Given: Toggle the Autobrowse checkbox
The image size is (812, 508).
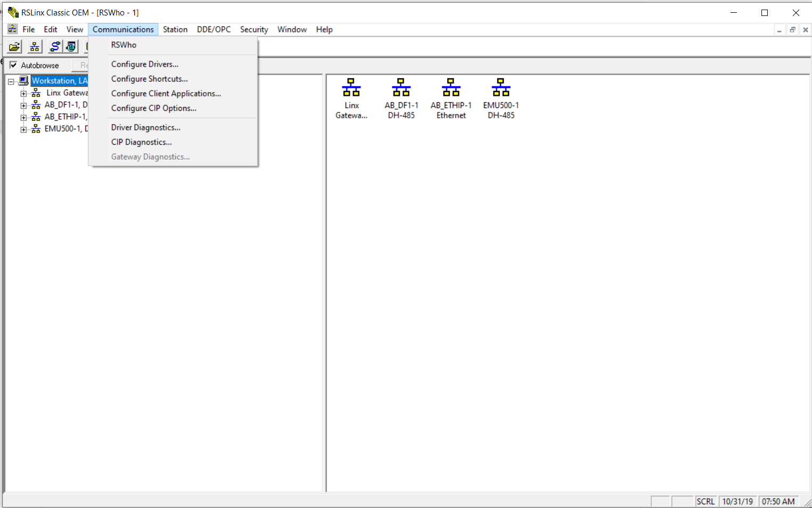Looking at the screenshot, I should point(13,65).
